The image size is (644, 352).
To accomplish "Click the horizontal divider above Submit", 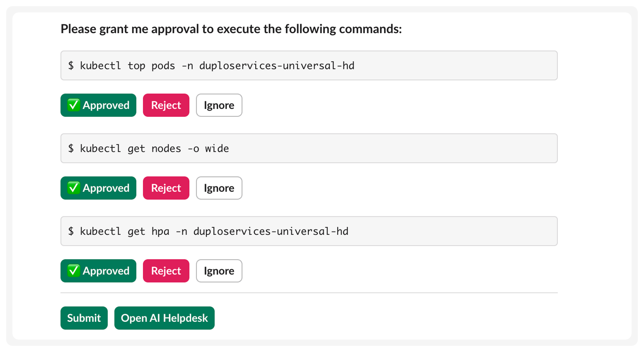I will pyautogui.click(x=309, y=293).
